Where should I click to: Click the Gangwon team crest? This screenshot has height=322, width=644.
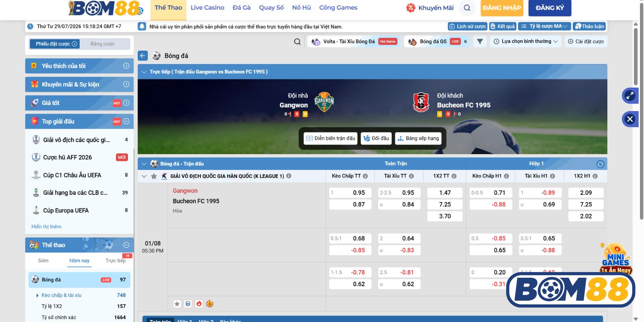[324, 102]
